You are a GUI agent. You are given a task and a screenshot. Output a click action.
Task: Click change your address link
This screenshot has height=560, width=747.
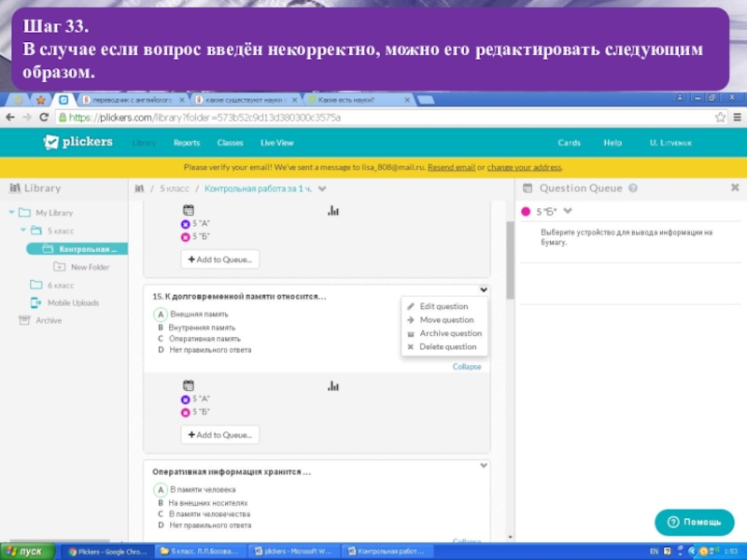(524, 167)
